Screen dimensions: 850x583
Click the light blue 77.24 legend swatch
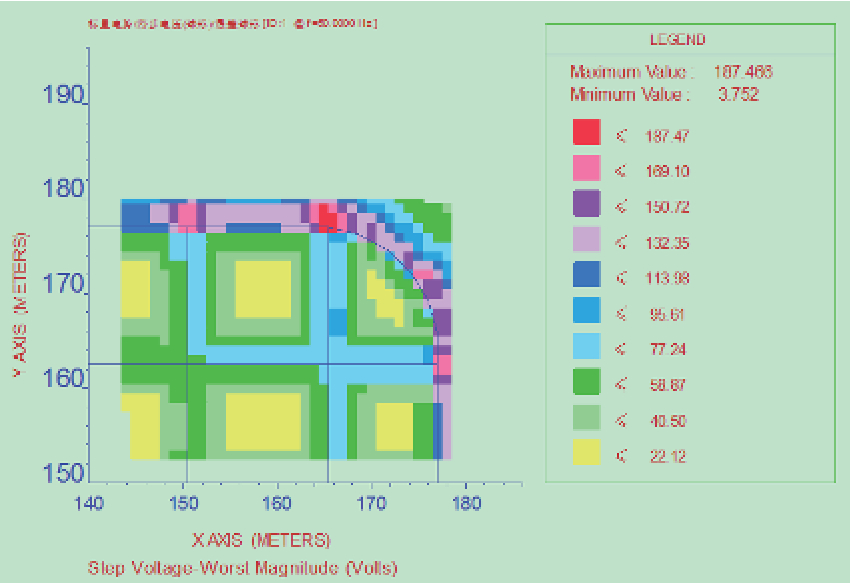click(x=586, y=349)
